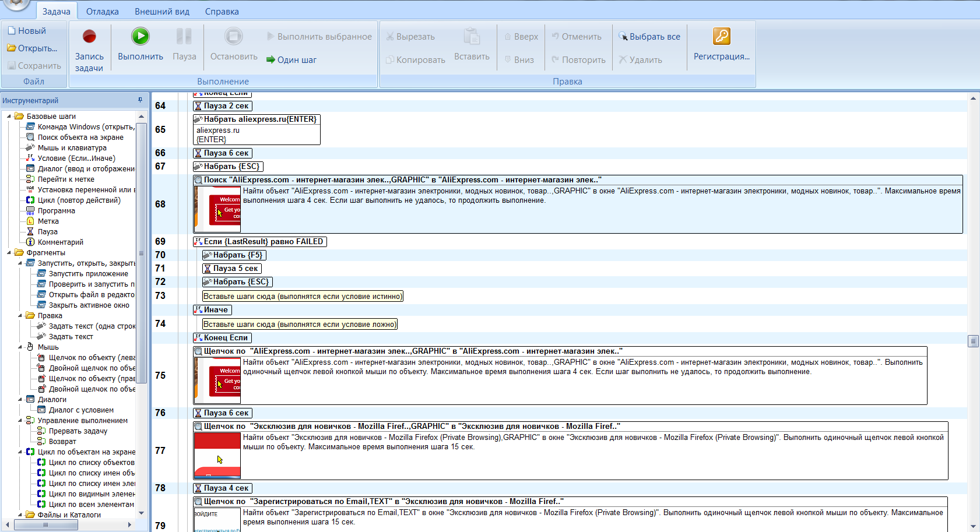Switch to the Задача ribbon tab
This screenshot has height=532, width=980.
[57, 12]
